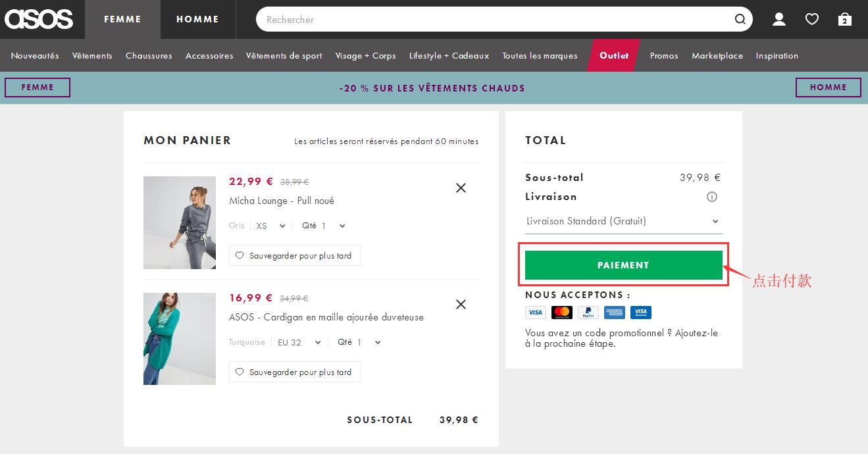Open the Promos menu

click(664, 56)
